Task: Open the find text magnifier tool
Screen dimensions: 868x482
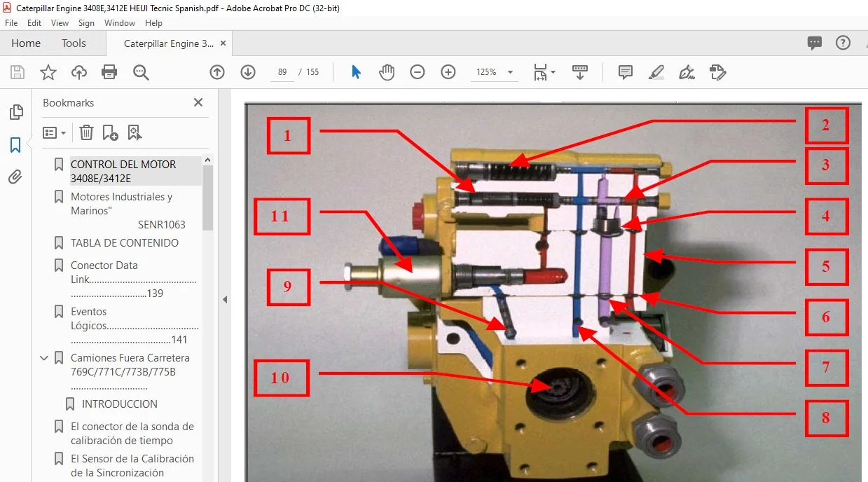Action: tap(142, 72)
